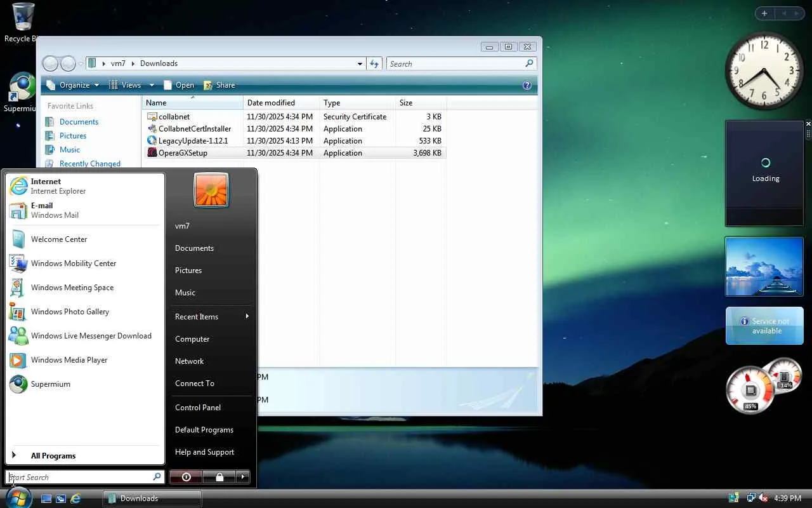Image resolution: width=812 pixels, height=508 pixels.
Task: Click the Switch Between Windows quick launch icon
Action: [61, 498]
